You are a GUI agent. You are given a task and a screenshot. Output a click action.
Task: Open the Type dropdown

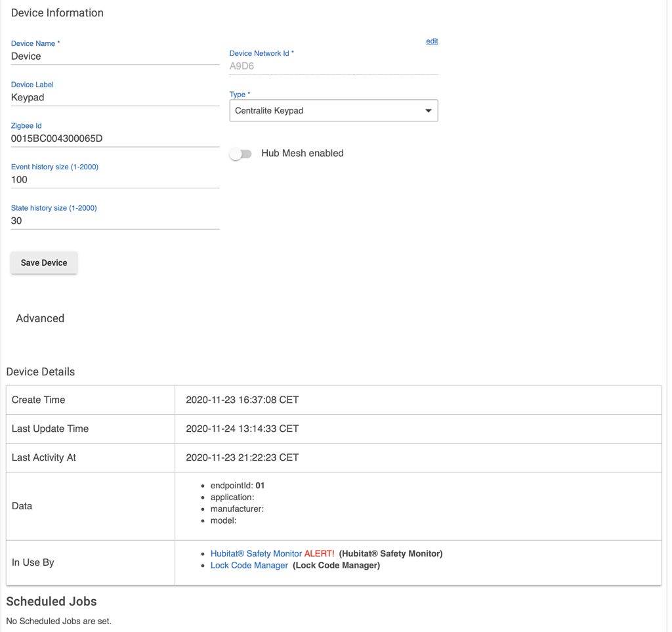pyautogui.click(x=333, y=110)
